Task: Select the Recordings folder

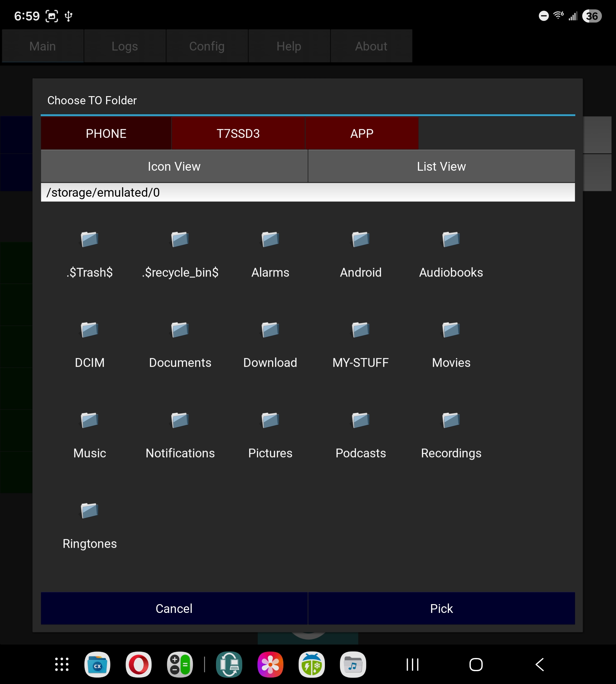Action: click(451, 420)
